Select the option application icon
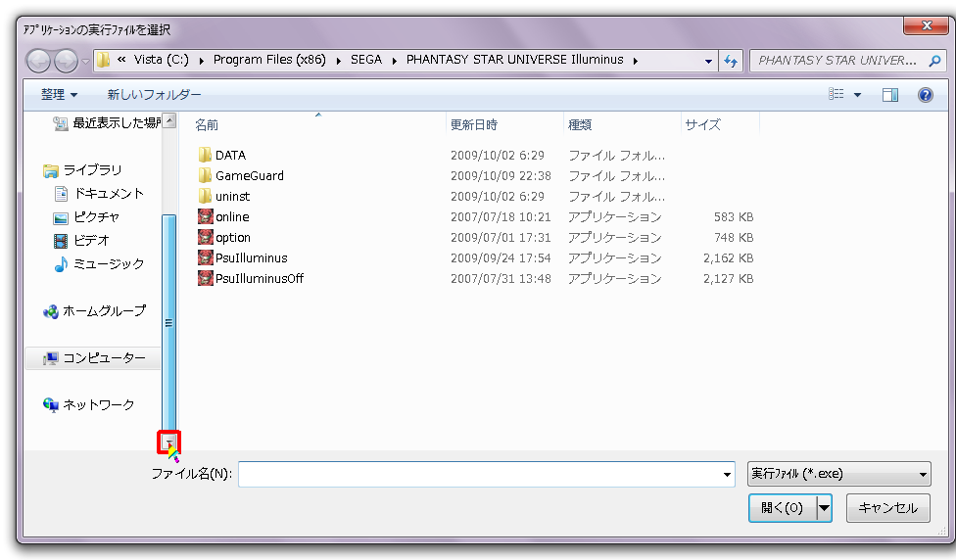The image size is (956, 560). pyautogui.click(x=206, y=237)
